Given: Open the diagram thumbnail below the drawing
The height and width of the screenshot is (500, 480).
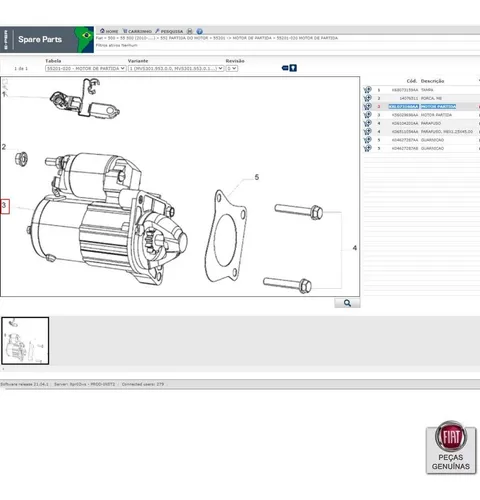Looking at the screenshot, I should pos(25,341).
